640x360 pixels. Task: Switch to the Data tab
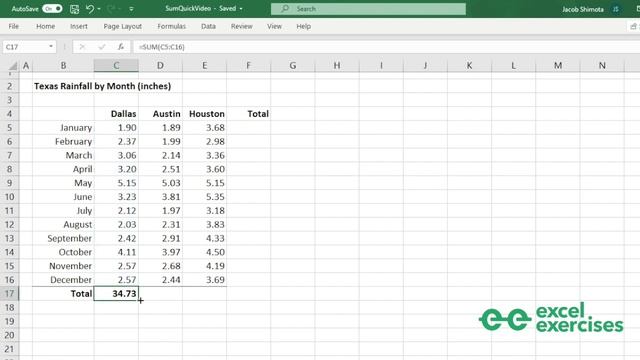coord(208,26)
